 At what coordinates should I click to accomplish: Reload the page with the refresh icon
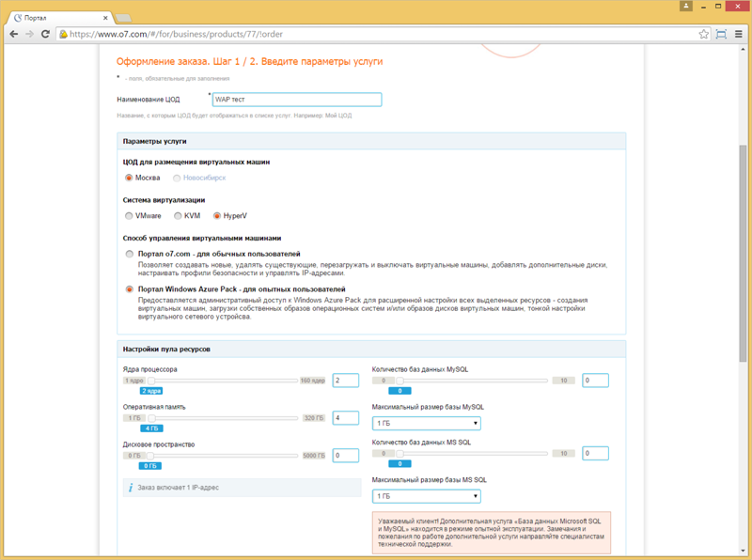[x=45, y=34]
